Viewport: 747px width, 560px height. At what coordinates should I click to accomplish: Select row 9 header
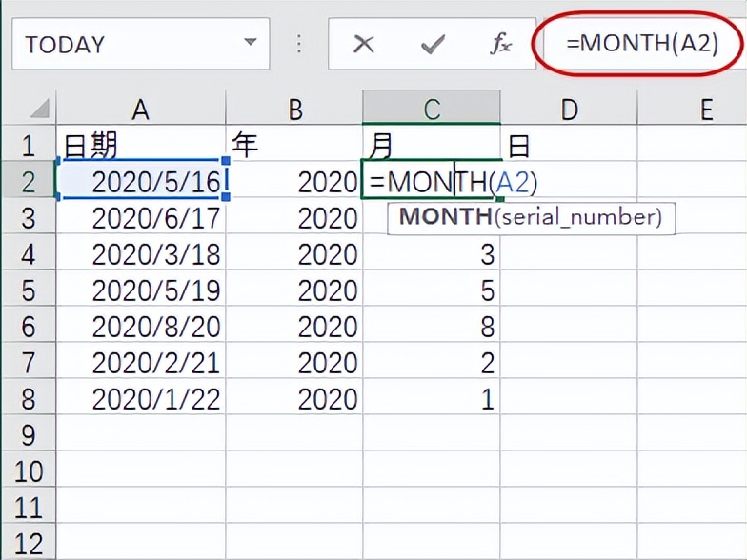[29, 435]
